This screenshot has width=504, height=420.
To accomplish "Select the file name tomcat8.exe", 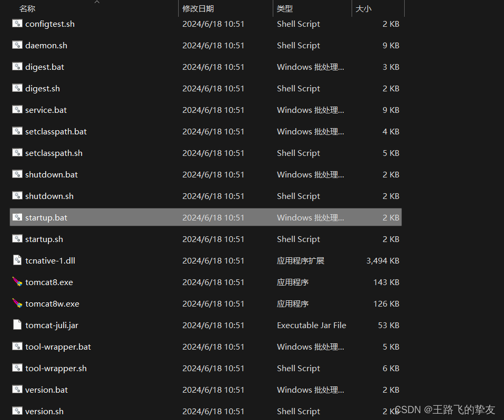I will (49, 282).
